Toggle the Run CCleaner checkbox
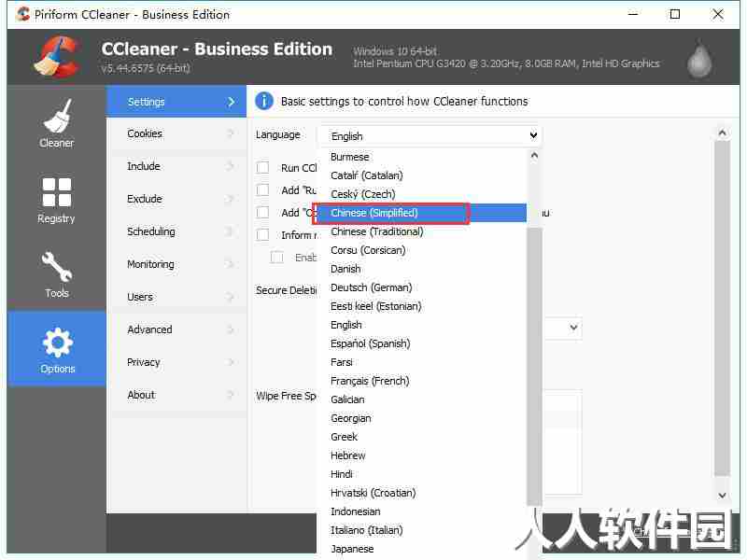747x560 pixels. pos(262,168)
